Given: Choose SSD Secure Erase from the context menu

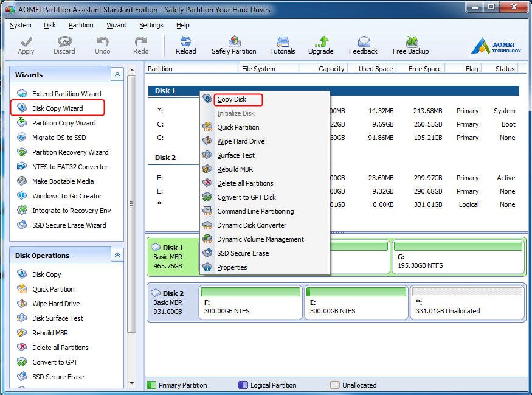Looking at the screenshot, I should 264,253.
